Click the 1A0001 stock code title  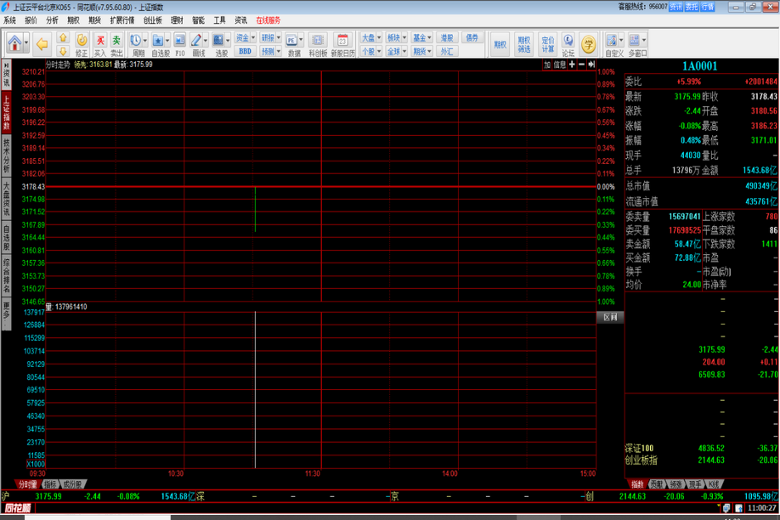click(x=699, y=66)
